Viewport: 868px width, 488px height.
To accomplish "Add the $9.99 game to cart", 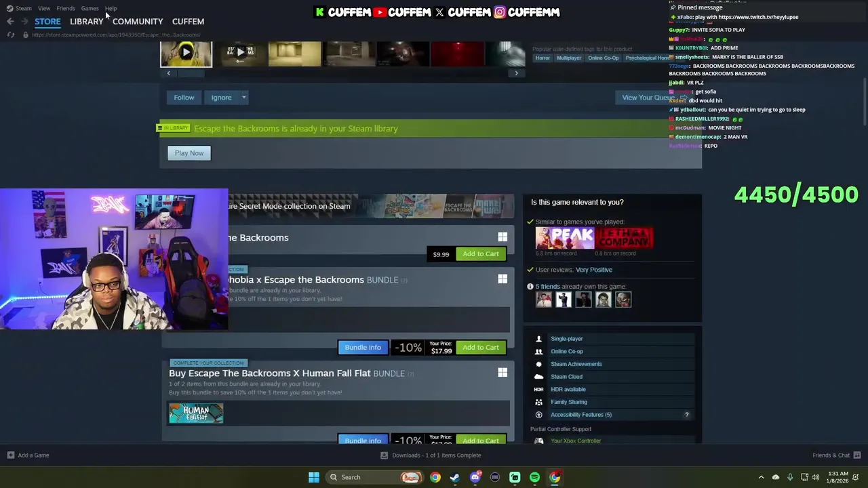I will (481, 254).
